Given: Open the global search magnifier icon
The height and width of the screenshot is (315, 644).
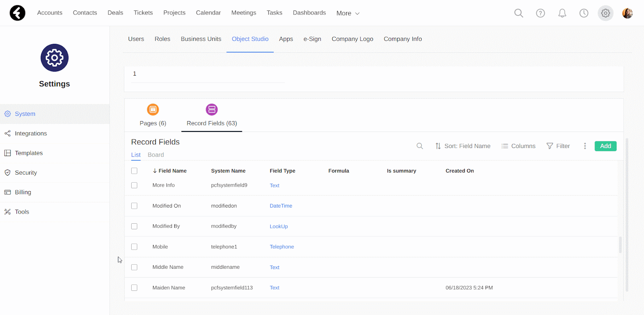Looking at the screenshot, I should pyautogui.click(x=519, y=13).
